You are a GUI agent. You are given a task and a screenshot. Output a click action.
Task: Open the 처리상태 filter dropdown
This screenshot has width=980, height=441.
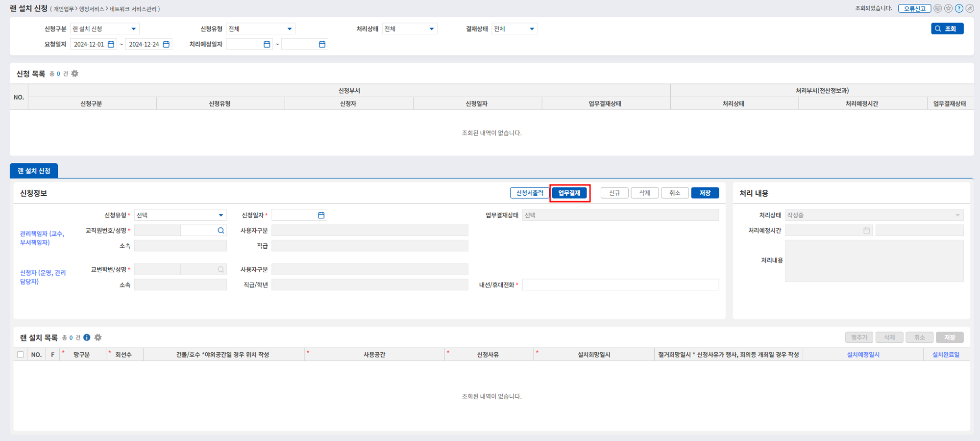[431, 29]
